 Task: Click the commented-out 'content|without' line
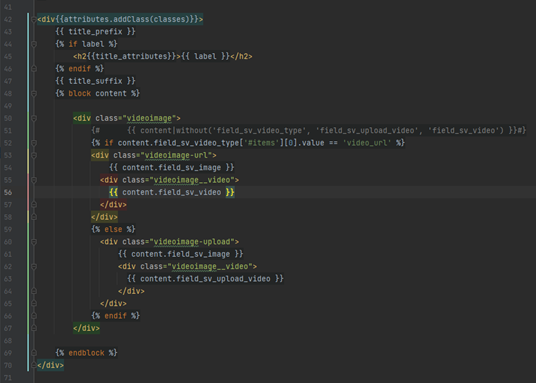[x=308, y=131]
